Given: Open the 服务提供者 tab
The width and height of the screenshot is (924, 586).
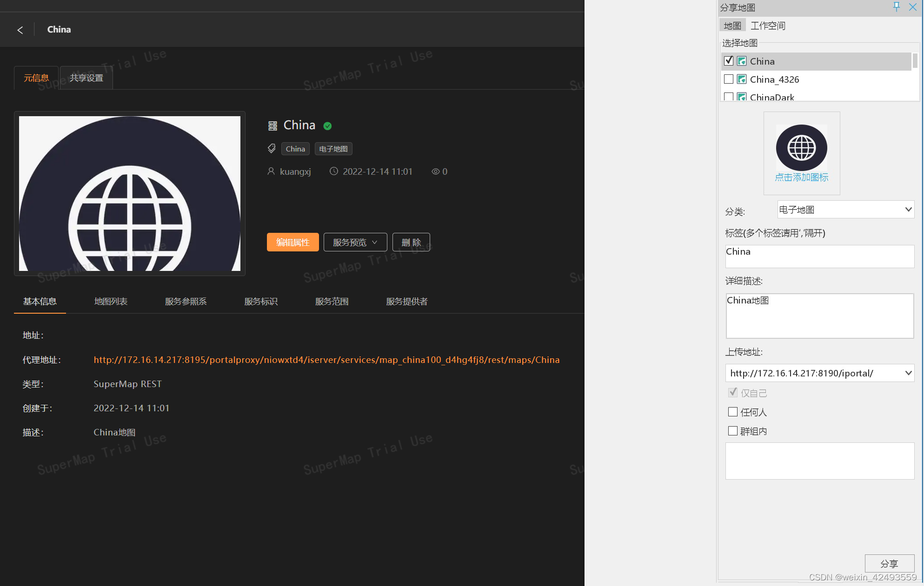Looking at the screenshot, I should tap(407, 302).
